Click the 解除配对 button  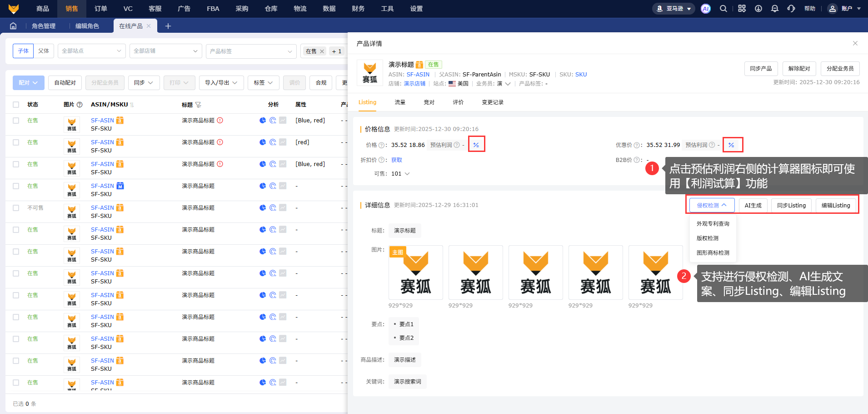coord(799,69)
